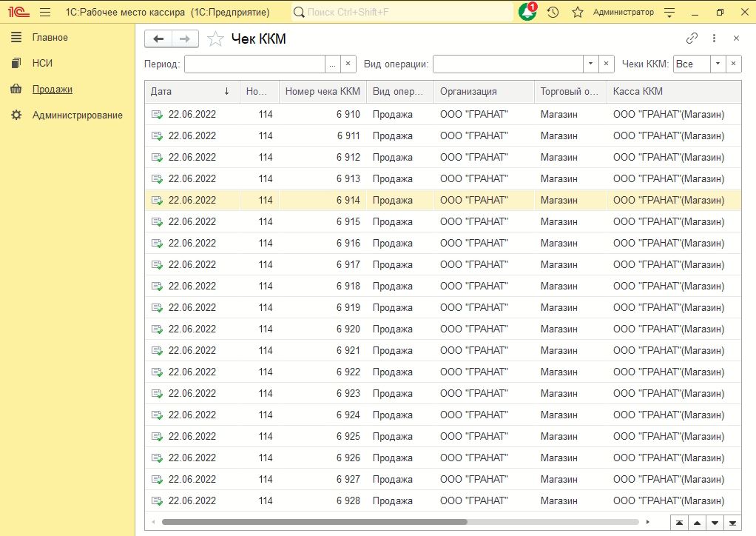Sort by Номер чека ККМ column header

(323, 92)
